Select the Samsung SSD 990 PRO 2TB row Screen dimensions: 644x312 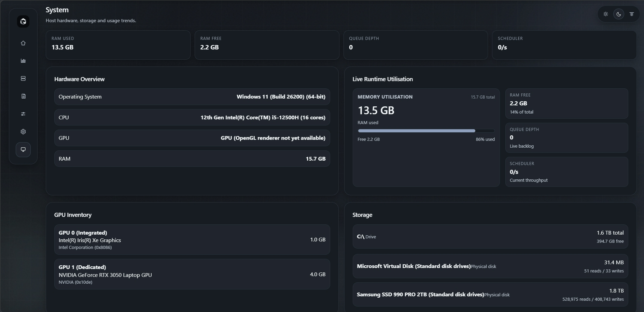490,295
